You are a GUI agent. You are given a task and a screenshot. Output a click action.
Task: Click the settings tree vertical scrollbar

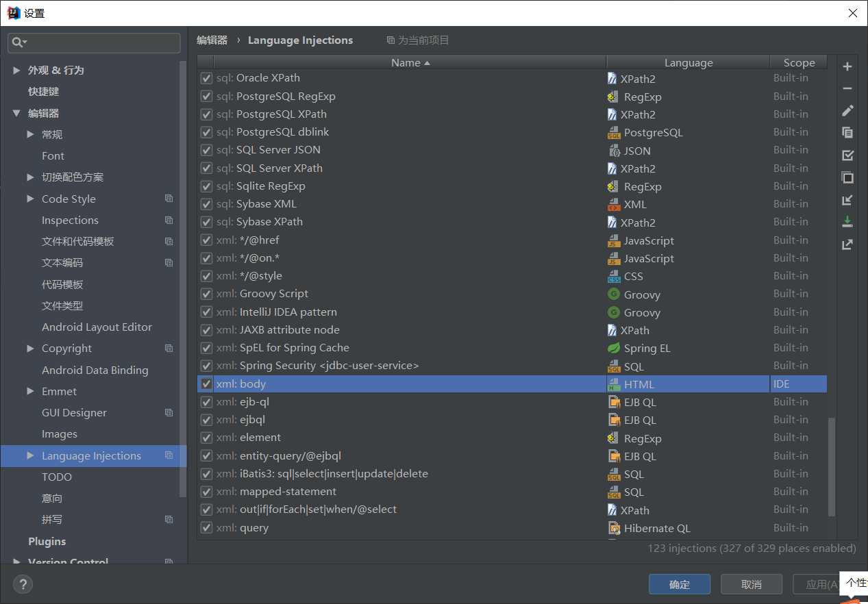tap(182, 277)
